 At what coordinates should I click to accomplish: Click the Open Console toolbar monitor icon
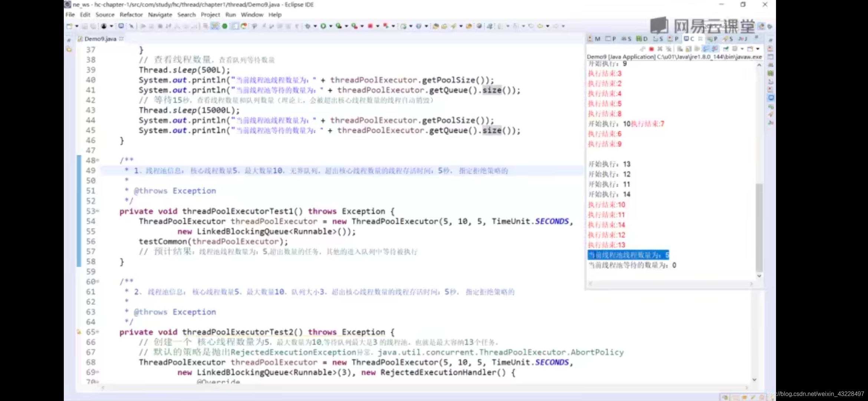click(x=121, y=26)
